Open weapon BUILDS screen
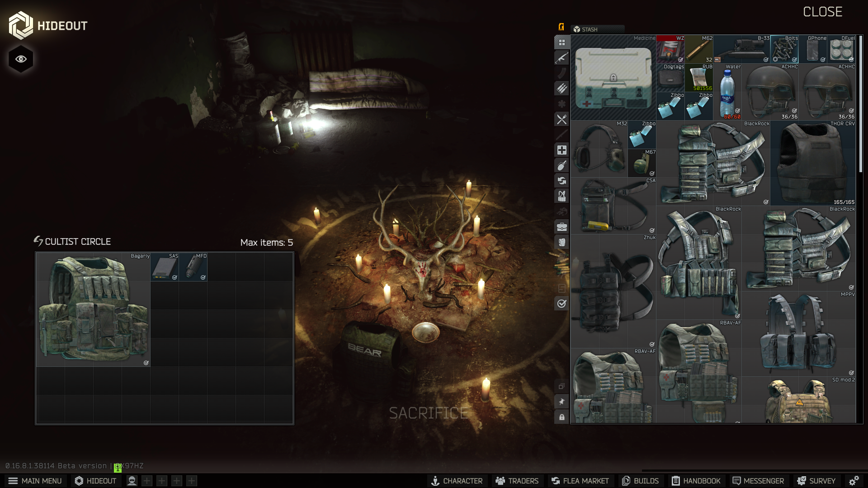Image resolution: width=868 pixels, height=488 pixels. pos(640,481)
